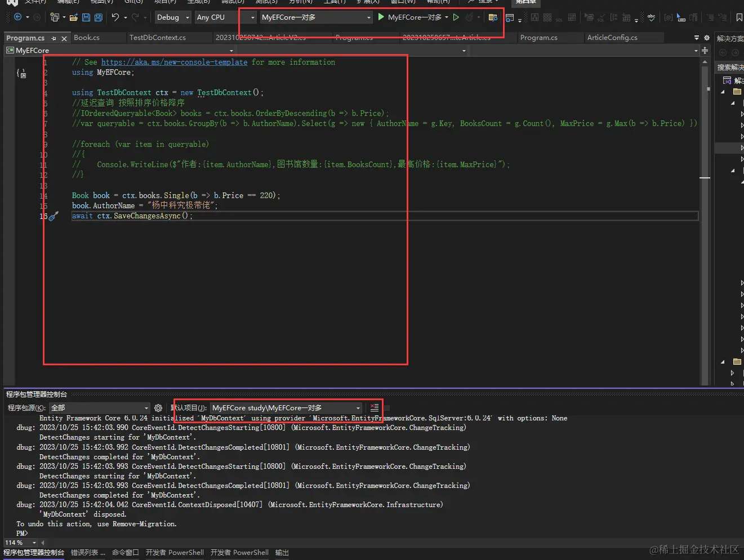Viewport: 744px width, 560px height.
Task: Open the Any CPU platform dropdown
Action: tap(220, 17)
